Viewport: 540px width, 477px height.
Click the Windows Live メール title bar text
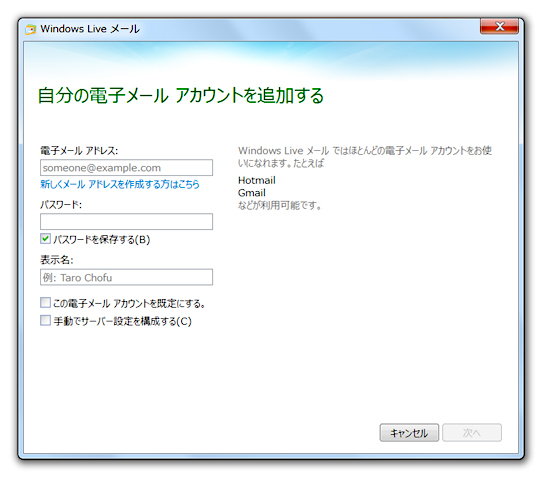pyautogui.click(x=90, y=29)
